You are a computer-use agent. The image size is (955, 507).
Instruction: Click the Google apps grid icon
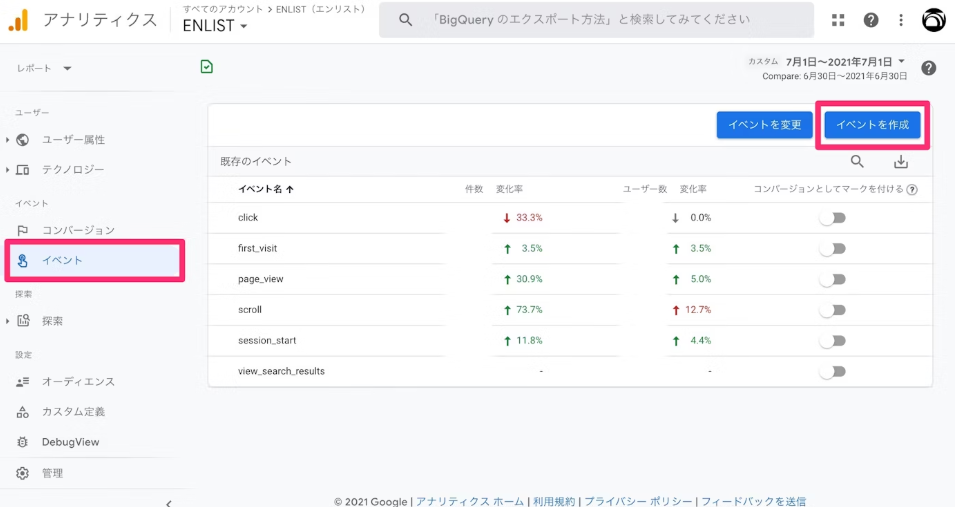coord(838,20)
